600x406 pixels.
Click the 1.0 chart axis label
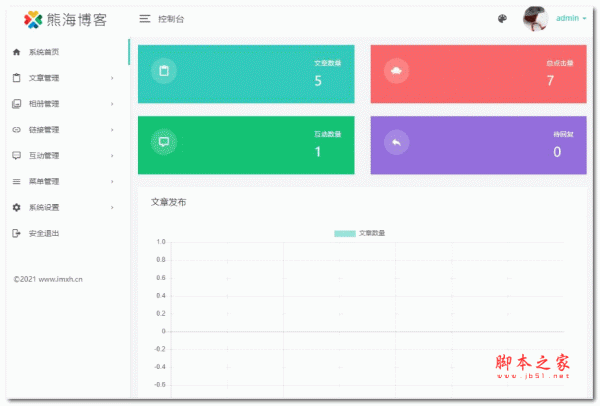161,242
